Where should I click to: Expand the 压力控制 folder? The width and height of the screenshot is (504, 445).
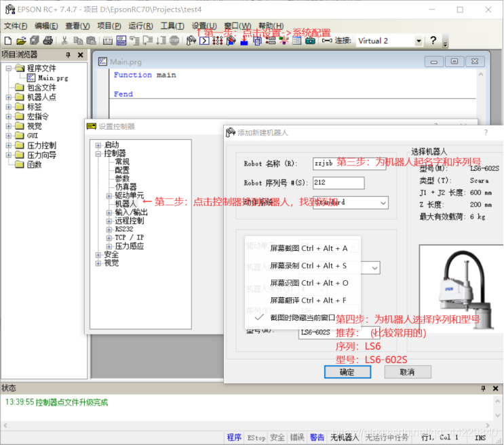(9, 145)
